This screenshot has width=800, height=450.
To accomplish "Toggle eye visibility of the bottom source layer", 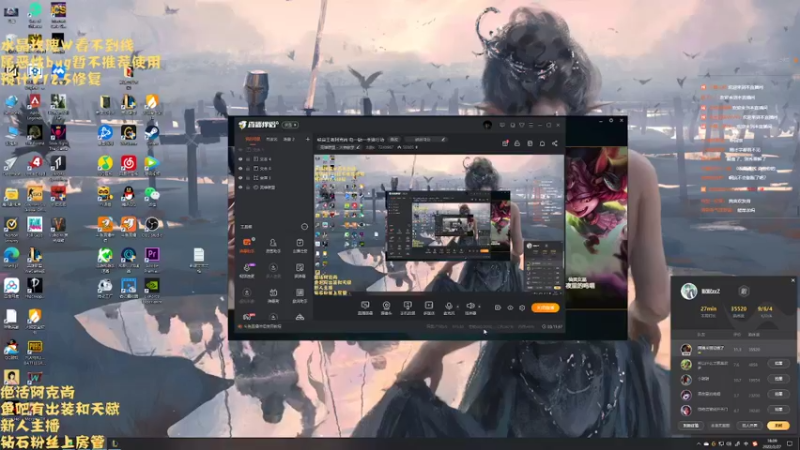I will [240, 187].
